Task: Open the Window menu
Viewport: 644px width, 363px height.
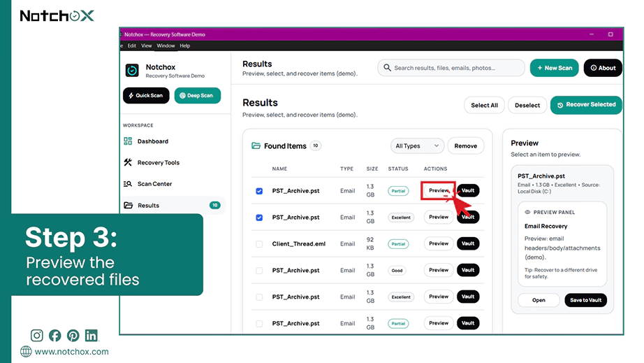Action: click(166, 45)
